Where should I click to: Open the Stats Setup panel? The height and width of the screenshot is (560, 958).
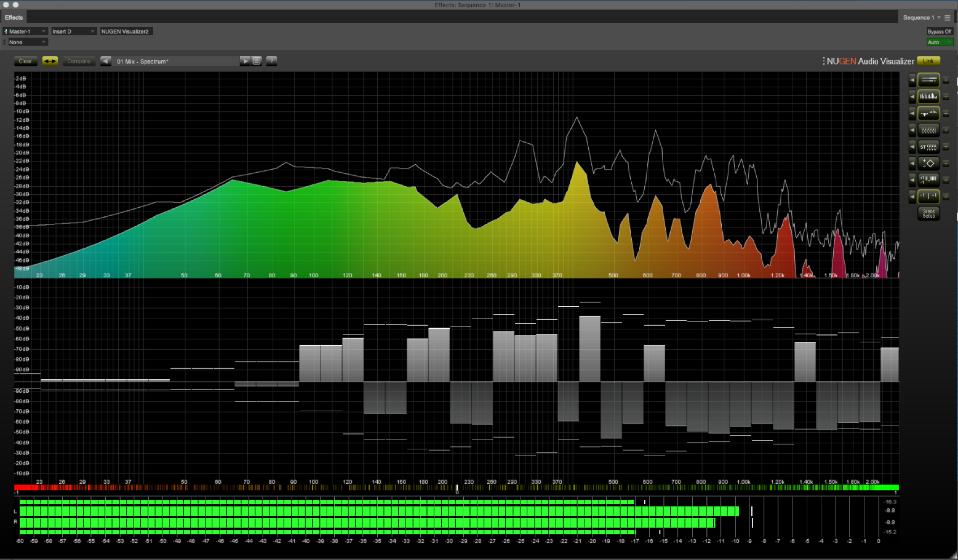click(928, 213)
